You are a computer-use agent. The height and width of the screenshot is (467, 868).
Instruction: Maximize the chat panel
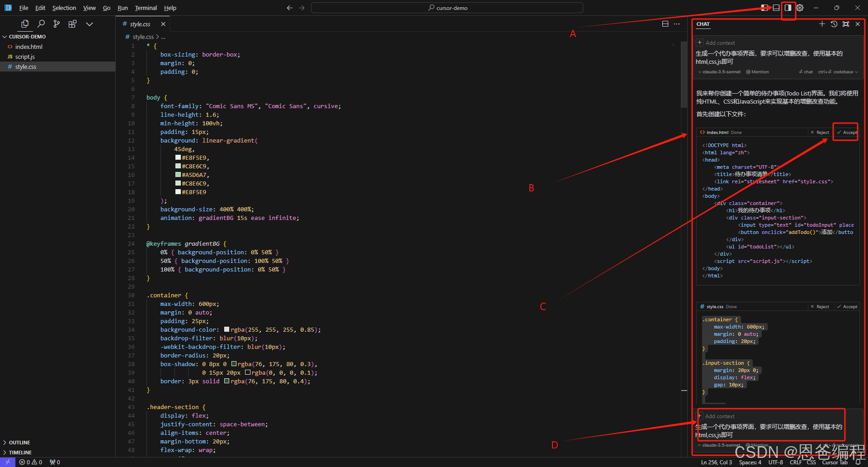click(846, 24)
